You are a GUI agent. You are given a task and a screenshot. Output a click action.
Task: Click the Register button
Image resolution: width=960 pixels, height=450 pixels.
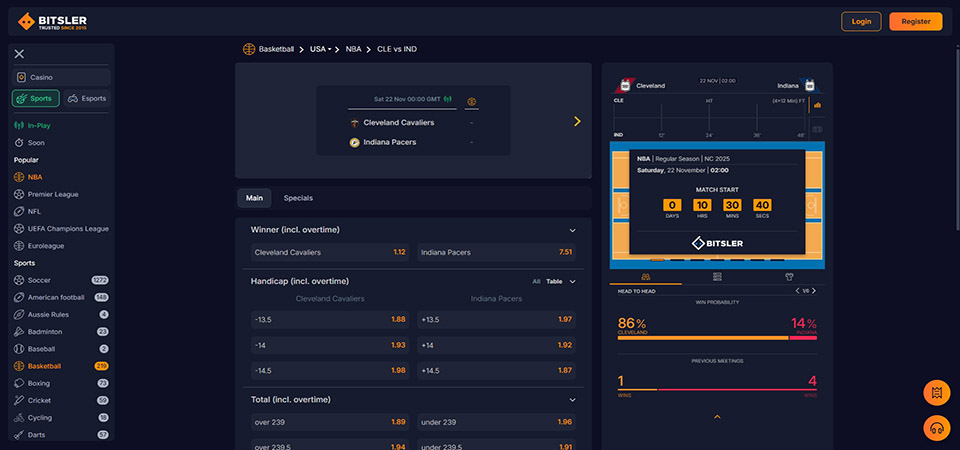(x=916, y=21)
